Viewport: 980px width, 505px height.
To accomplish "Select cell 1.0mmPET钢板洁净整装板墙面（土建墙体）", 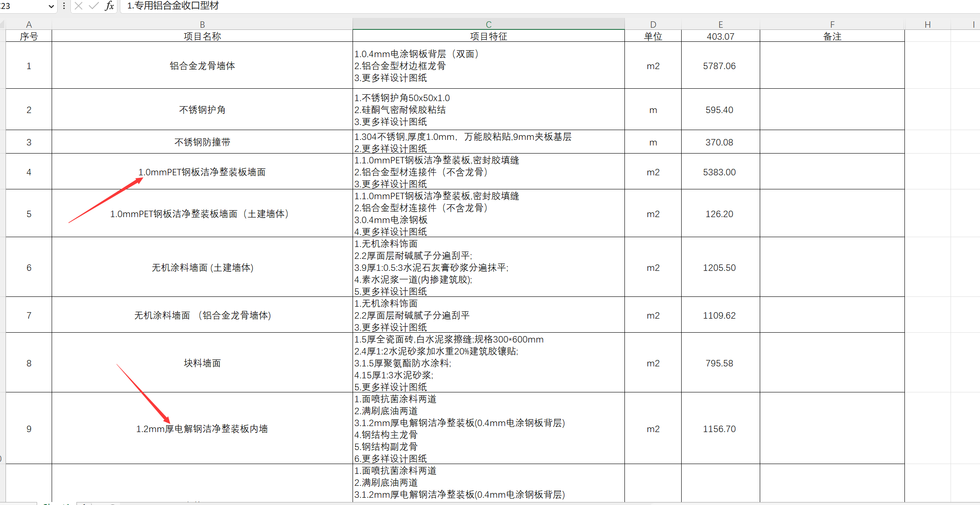I will pyautogui.click(x=202, y=214).
